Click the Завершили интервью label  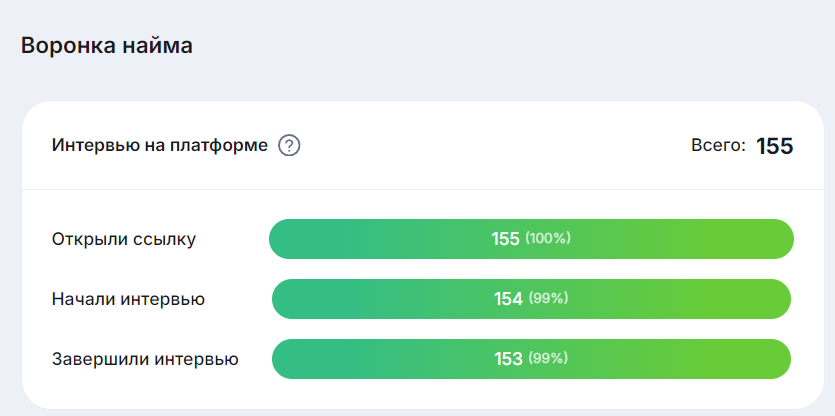145,359
